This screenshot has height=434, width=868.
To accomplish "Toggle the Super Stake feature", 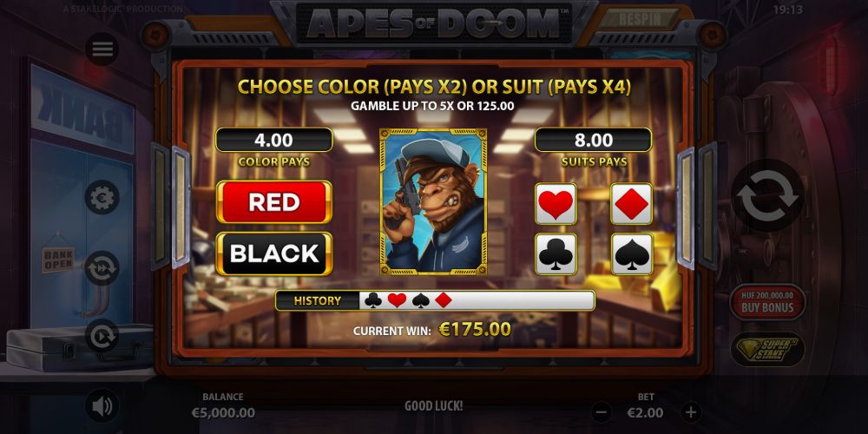I will pos(766,349).
